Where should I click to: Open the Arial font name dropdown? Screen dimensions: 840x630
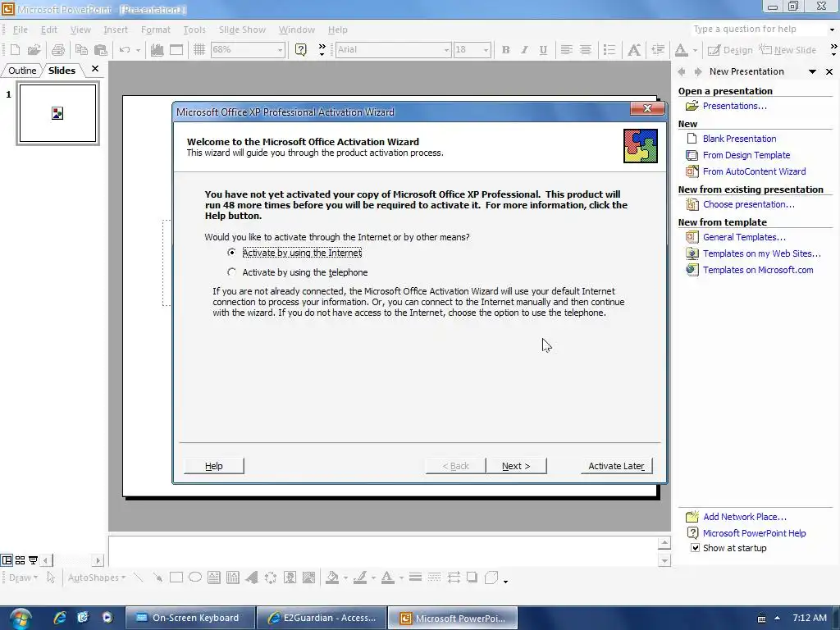point(446,50)
